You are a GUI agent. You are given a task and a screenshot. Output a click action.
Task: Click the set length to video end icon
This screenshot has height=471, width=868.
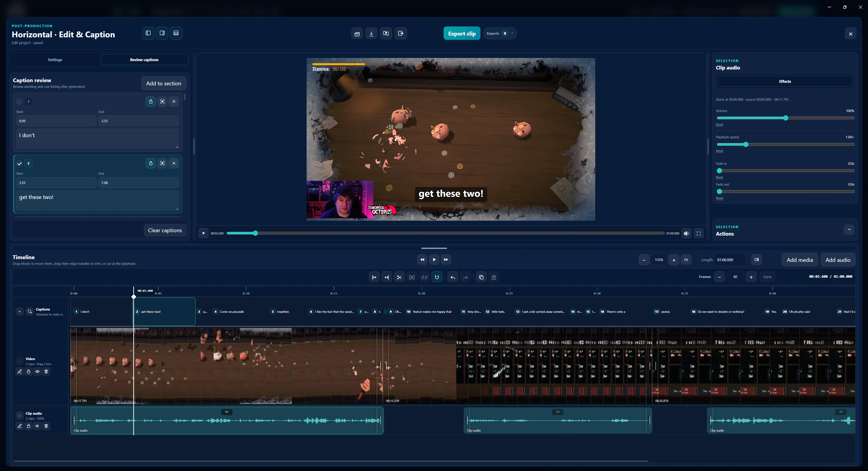point(757,260)
